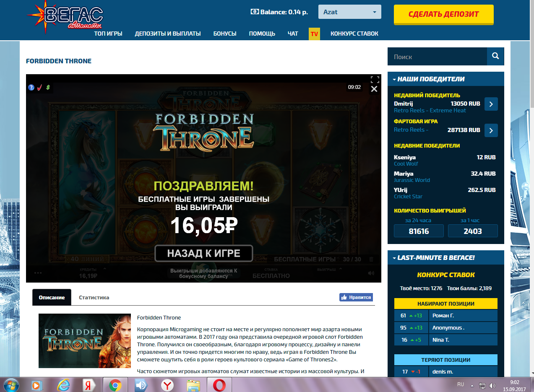
Task: Open arrow next to Dmitrij winner
Action: (491, 104)
